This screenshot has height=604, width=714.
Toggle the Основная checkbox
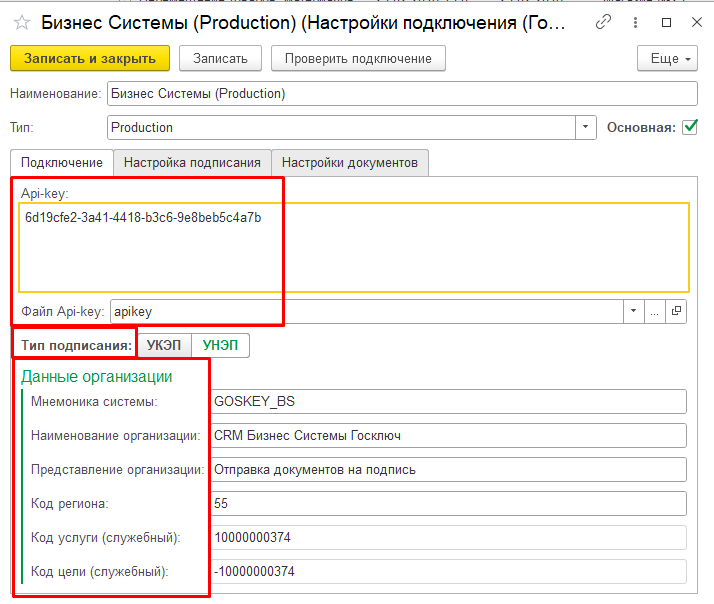(x=690, y=127)
